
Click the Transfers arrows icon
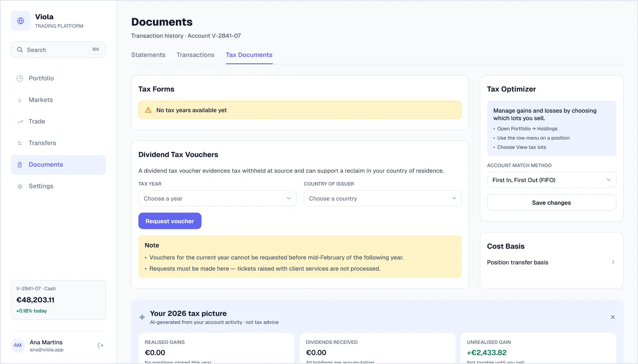(20, 143)
